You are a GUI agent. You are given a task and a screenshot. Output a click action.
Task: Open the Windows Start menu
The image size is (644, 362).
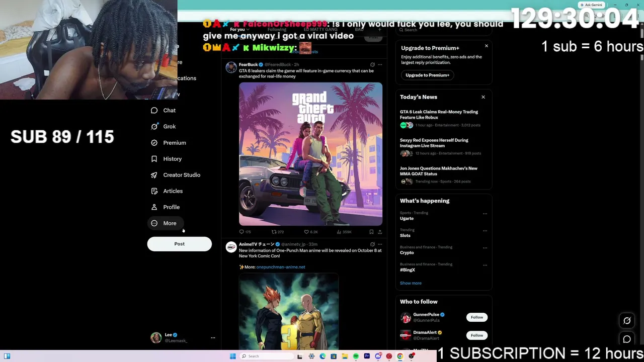pos(232,356)
